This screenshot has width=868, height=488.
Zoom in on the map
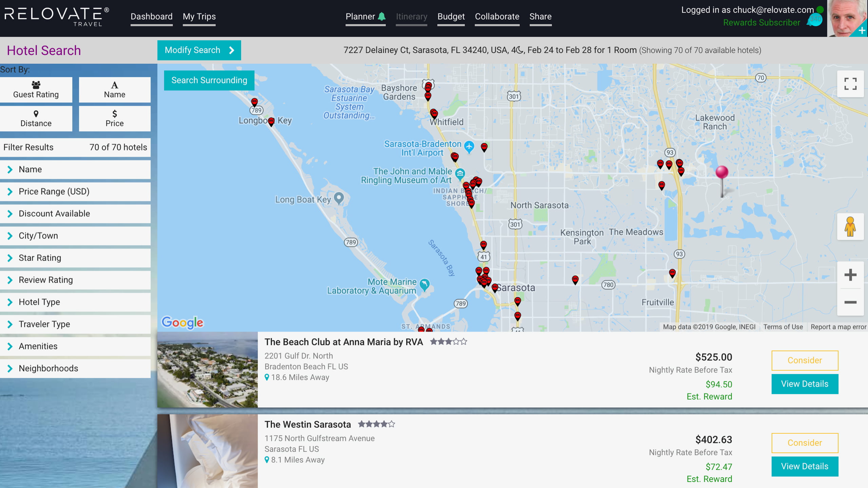[850, 275]
